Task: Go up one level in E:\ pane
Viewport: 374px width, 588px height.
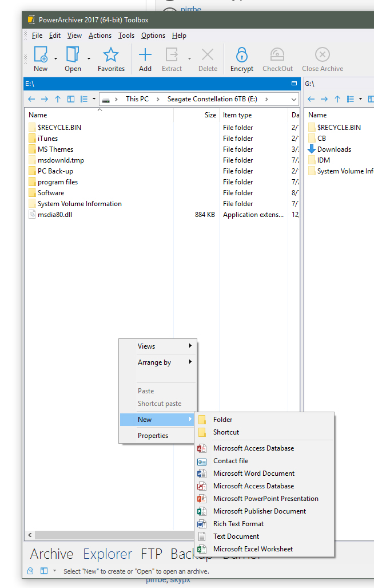Action: coord(58,99)
